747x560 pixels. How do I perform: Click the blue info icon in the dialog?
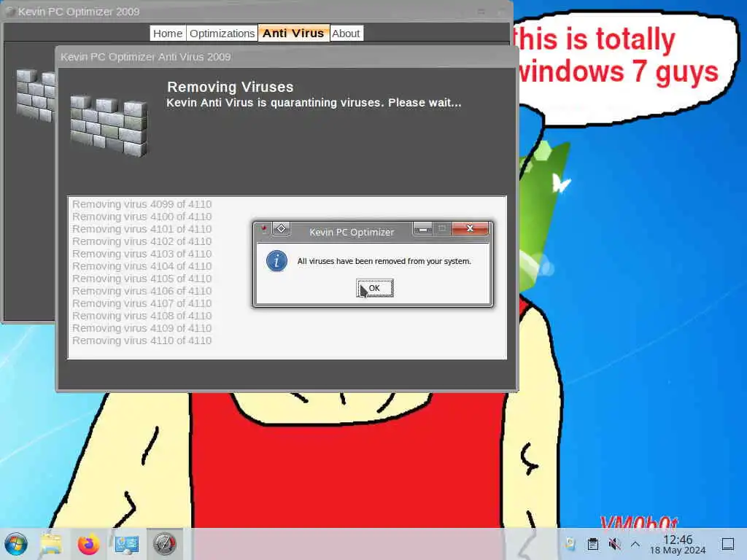point(276,261)
